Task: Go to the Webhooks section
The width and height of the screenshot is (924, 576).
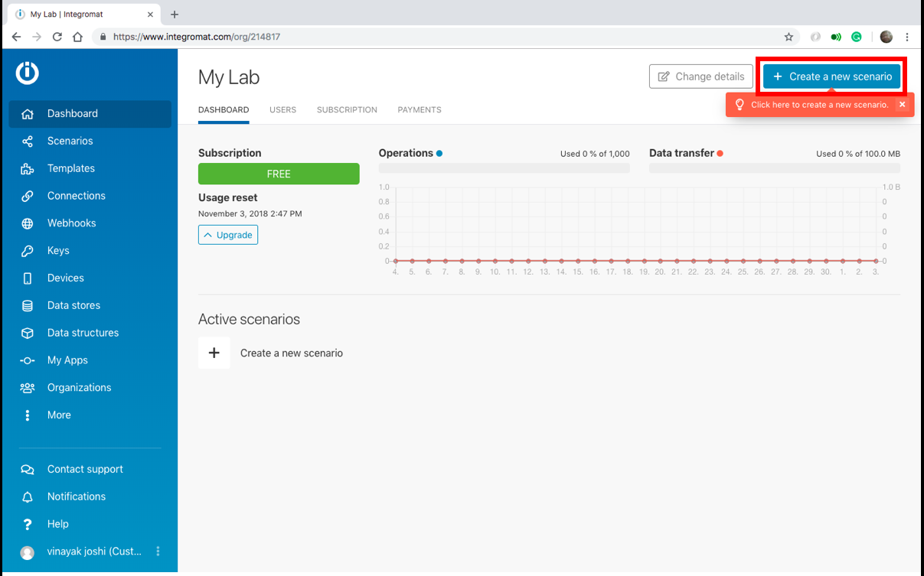Action: pyautogui.click(x=73, y=223)
